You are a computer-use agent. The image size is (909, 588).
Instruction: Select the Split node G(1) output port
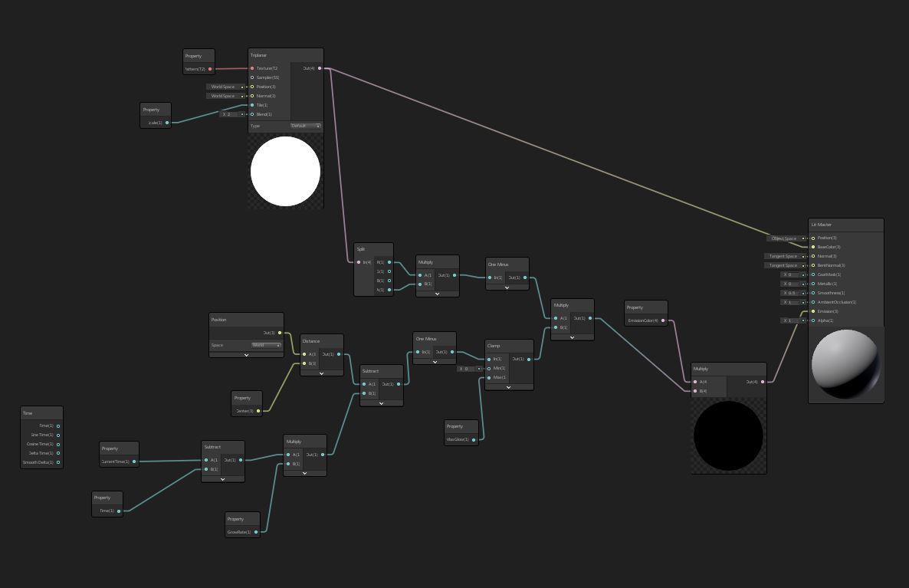(x=389, y=271)
